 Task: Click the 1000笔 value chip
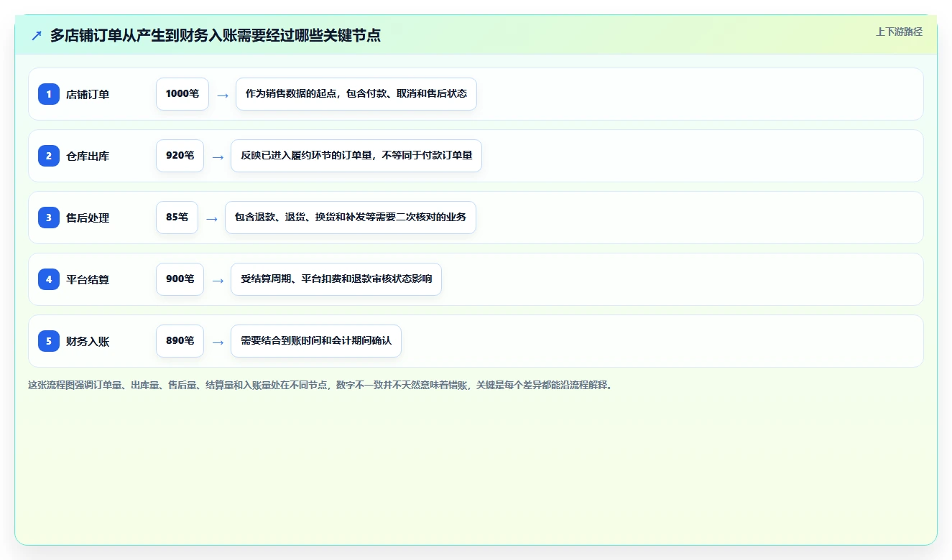pos(182,94)
